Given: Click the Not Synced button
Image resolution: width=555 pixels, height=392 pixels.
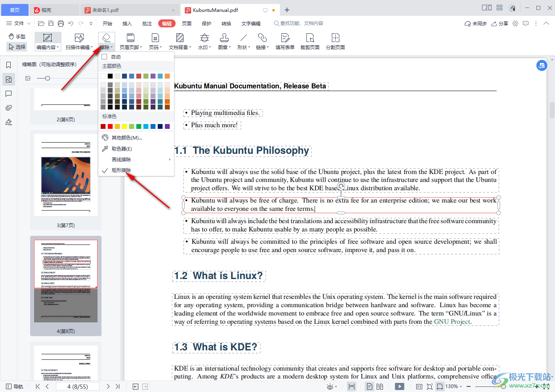Looking at the screenshot, I should click(475, 24).
